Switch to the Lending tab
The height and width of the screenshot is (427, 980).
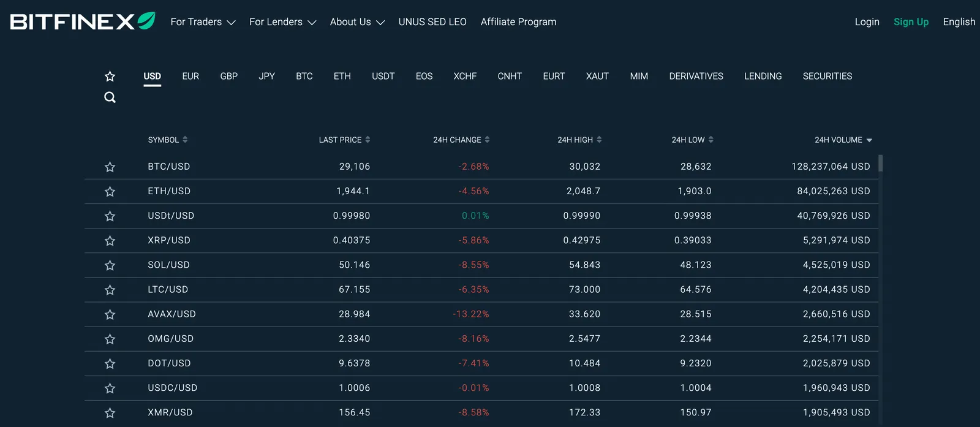click(763, 76)
